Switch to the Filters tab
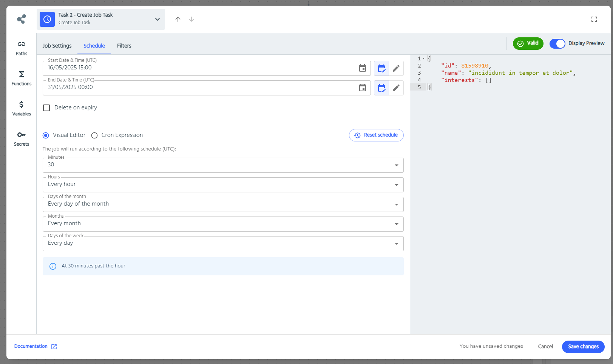Screen dimensions: 613x364 (x=124, y=46)
